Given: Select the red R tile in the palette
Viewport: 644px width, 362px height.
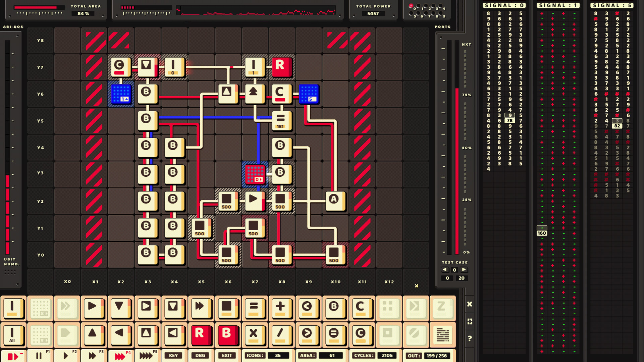Looking at the screenshot, I should (201, 335).
